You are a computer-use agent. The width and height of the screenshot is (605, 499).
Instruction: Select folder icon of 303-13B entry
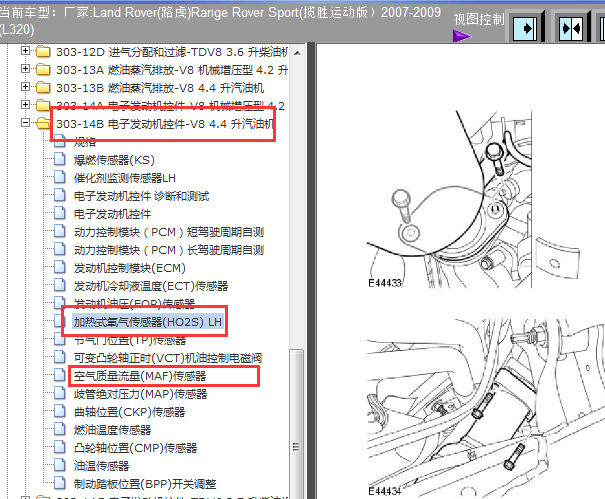(x=43, y=87)
